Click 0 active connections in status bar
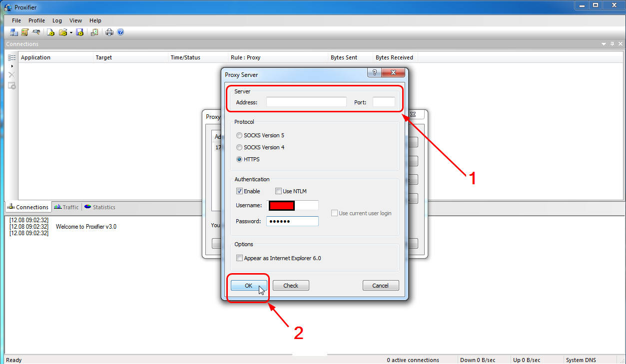 pyautogui.click(x=413, y=360)
